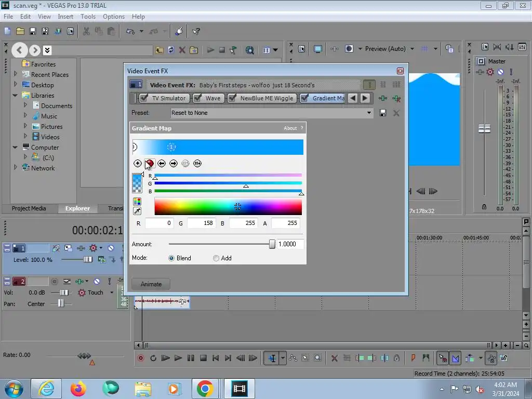Screen dimensions: 532x399
Task: Open the plug-in chain button
Action: (x=383, y=98)
